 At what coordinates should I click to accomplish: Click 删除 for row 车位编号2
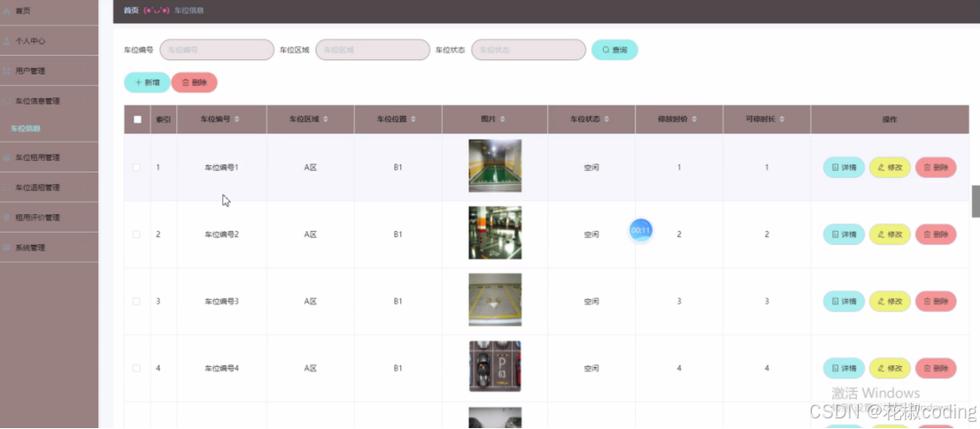coord(936,234)
